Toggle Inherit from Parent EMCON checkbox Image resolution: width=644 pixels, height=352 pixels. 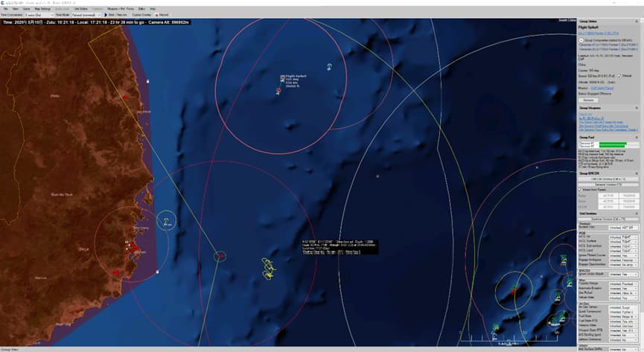580,190
